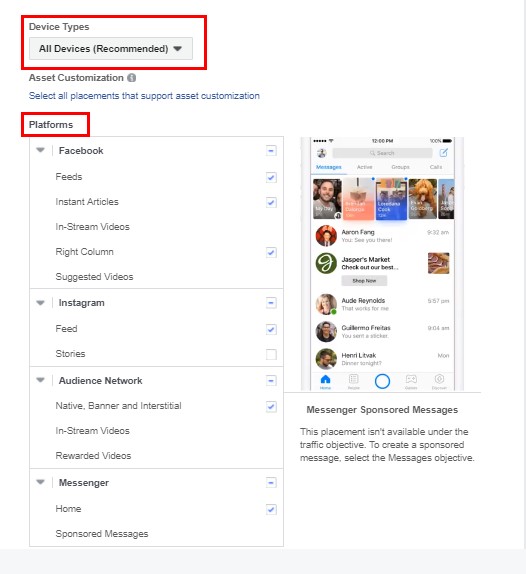Uncheck Native, Banner and Interstitial
This screenshot has height=574, width=526.
[x=271, y=407]
